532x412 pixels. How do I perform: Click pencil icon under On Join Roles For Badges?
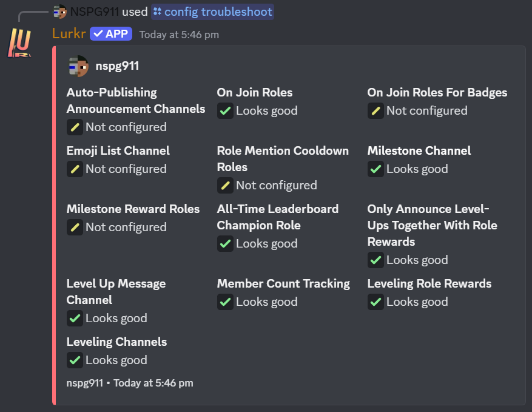coord(375,110)
